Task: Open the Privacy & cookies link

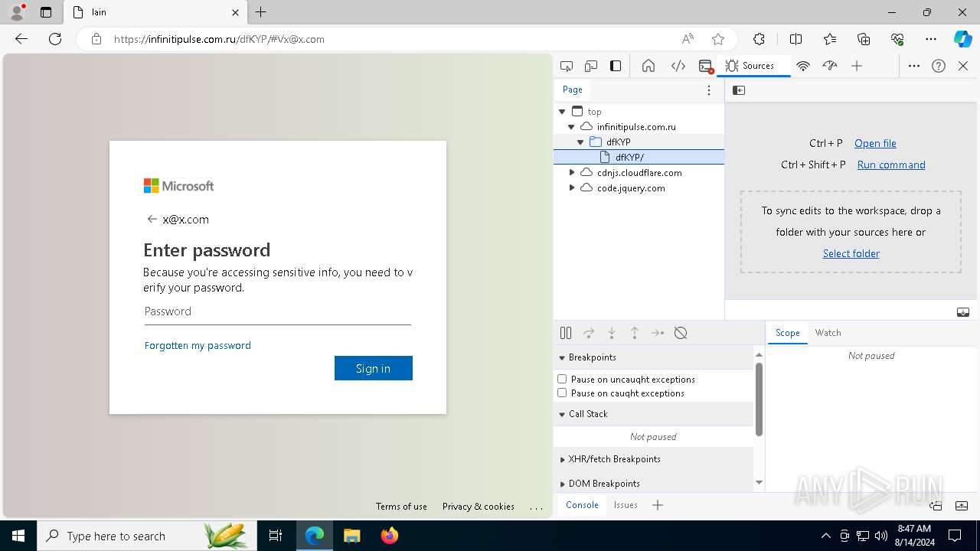Action: point(479,507)
